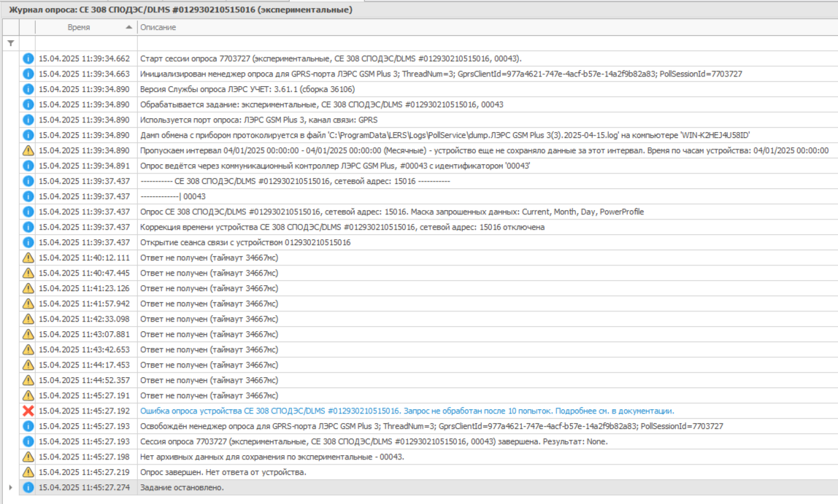Select 'Пропускаем интервал 04/01/2025' description
Image resolution: width=838 pixels, height=504 pixels.
tap(484, 150)
